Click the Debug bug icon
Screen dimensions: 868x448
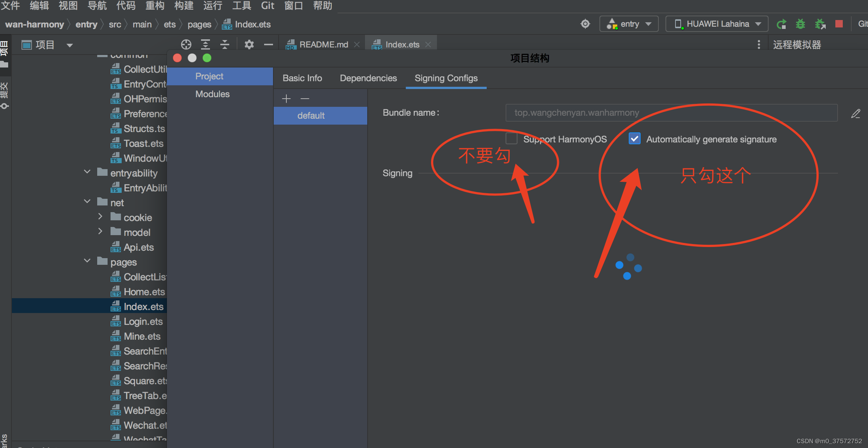[800, 24]
